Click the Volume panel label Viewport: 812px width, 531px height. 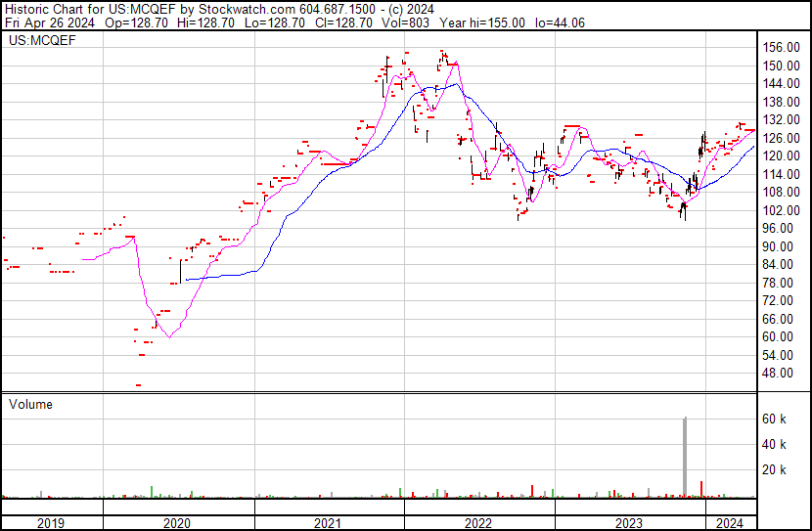point(30,404)
